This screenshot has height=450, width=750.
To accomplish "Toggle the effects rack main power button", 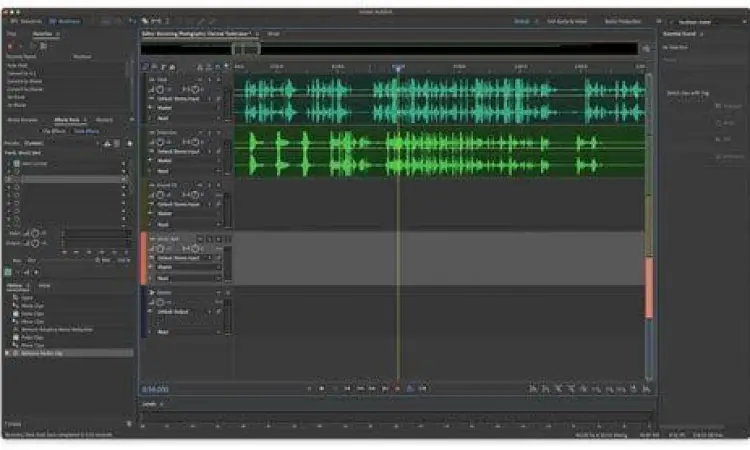I will (x=8, y=272).
